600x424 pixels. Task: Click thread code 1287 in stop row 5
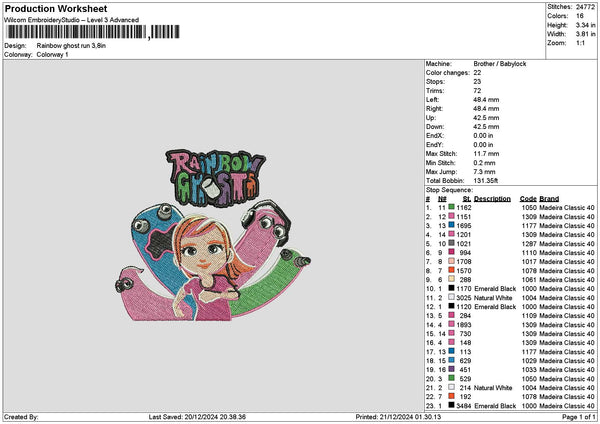coord(529,243)
